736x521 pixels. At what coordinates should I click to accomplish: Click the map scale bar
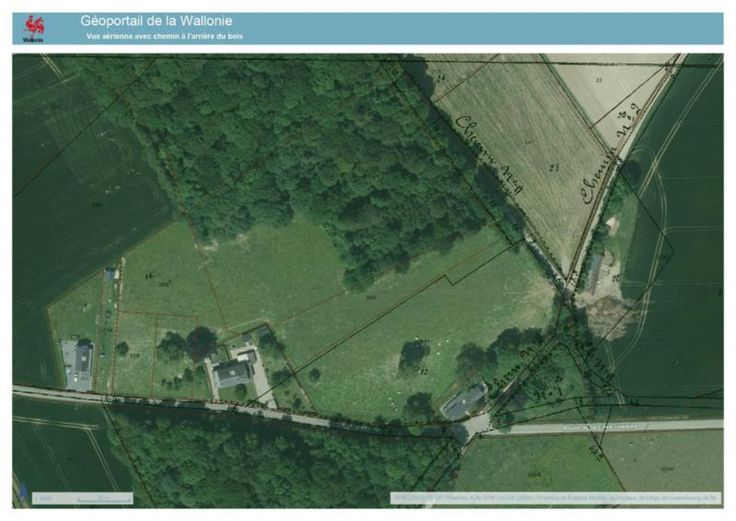(x=84, y=496)
